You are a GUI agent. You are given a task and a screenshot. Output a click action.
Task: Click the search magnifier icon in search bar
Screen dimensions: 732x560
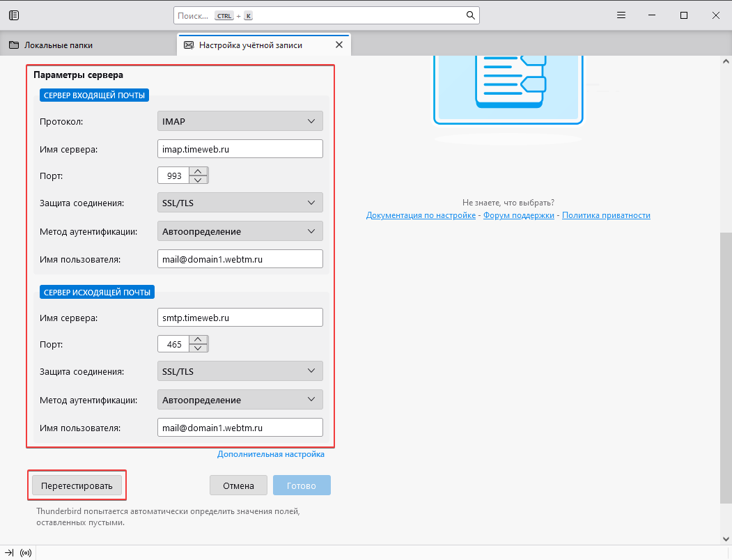coord(471,15)
